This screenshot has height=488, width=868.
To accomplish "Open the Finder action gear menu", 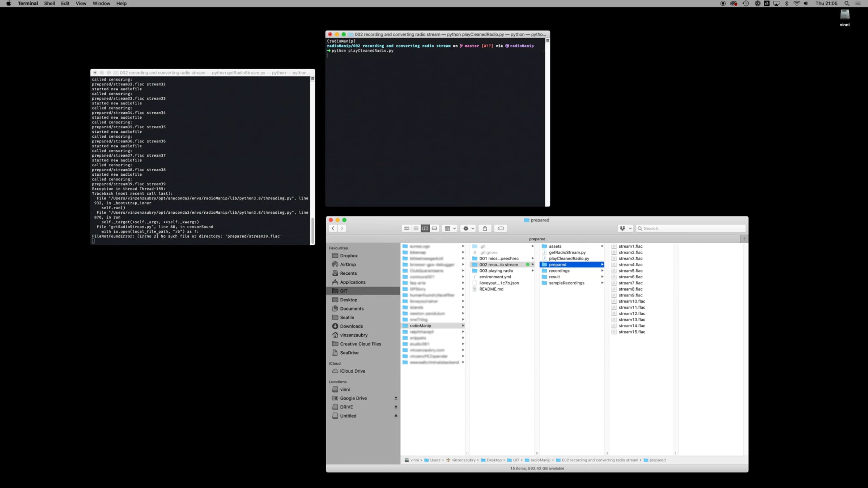I will coord(468,228).
